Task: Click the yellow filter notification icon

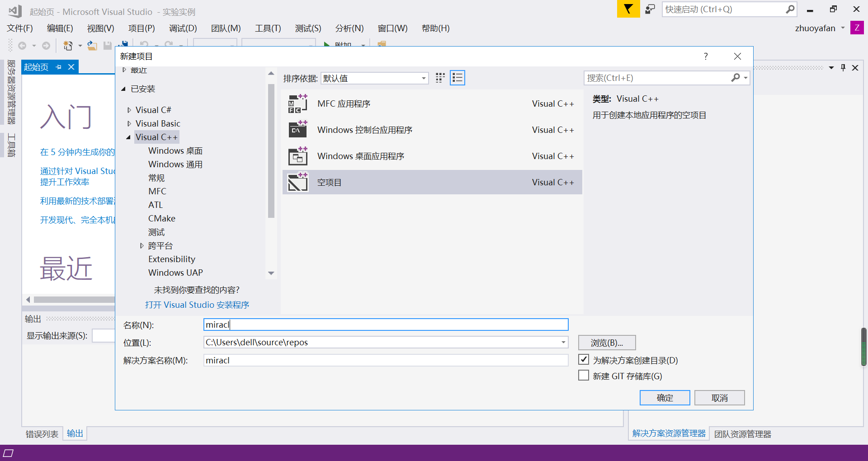Action: [x=628, y=9]
